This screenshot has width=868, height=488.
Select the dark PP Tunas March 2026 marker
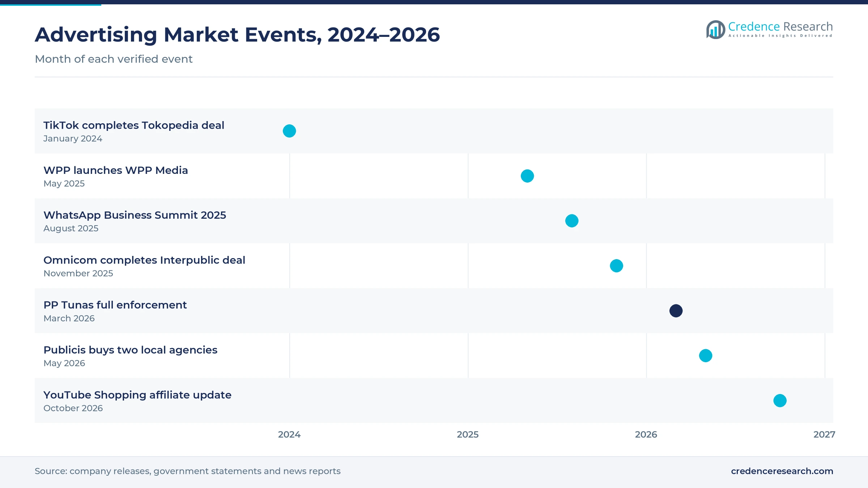tap(676, 311)
